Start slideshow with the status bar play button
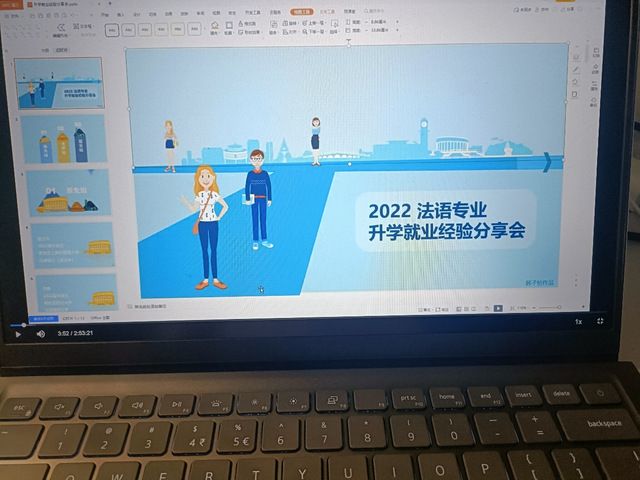 tap(498, 308)
